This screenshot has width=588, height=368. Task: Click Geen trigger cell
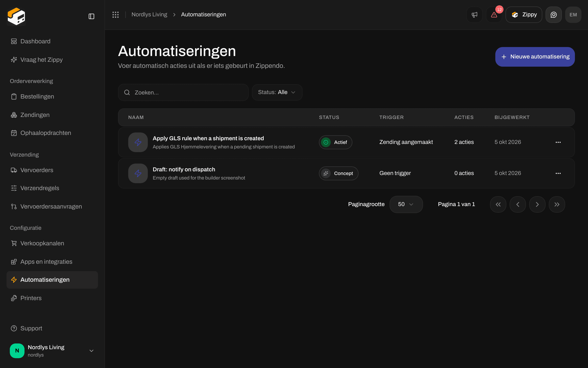pyautogui.click(x=395, y=173)
